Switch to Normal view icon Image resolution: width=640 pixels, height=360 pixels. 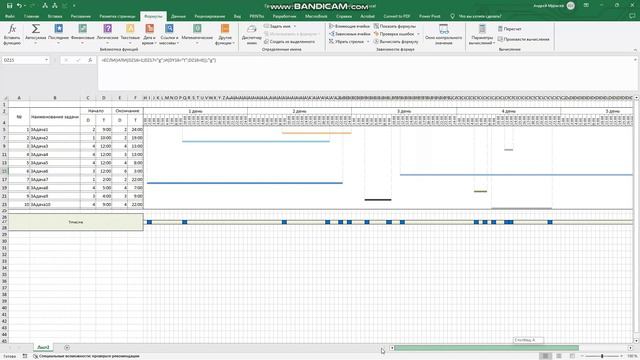tap(545, 356)
